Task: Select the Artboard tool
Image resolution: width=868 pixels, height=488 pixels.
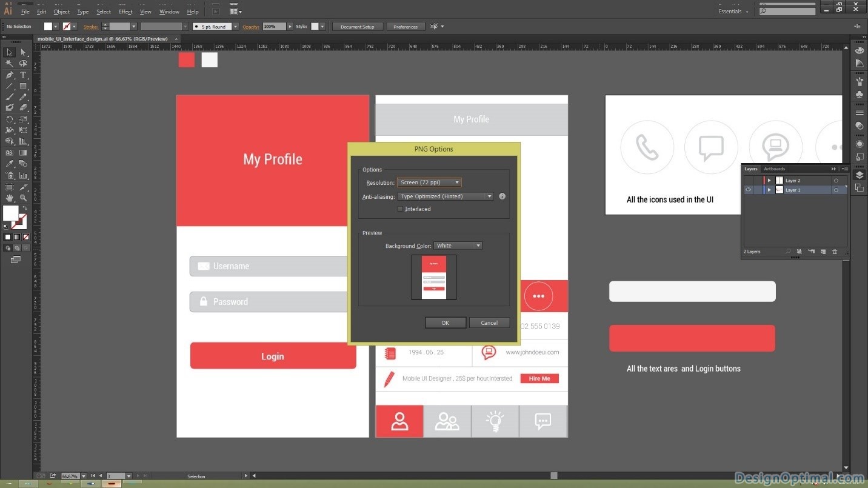Action: click(x=9, y=187)
